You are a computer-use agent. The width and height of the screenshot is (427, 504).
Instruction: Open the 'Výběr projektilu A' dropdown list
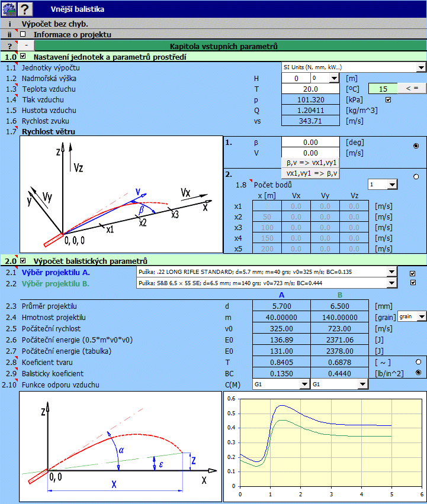point(391,272)
